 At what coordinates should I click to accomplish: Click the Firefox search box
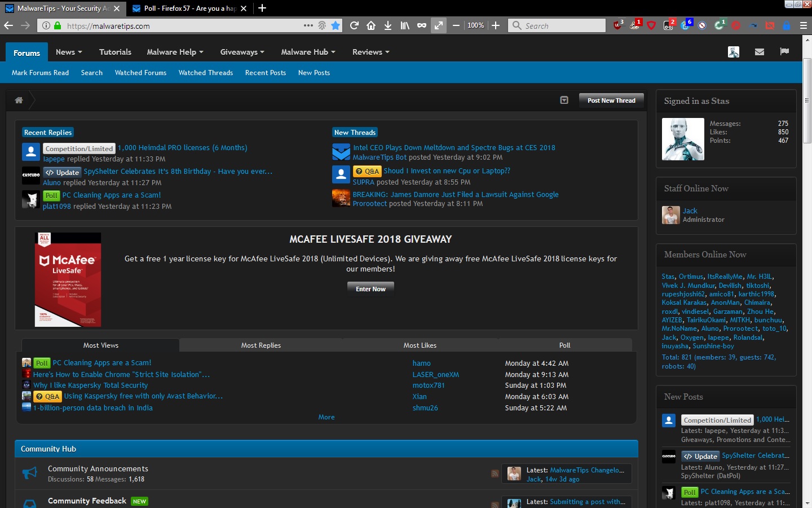point(557,25)
